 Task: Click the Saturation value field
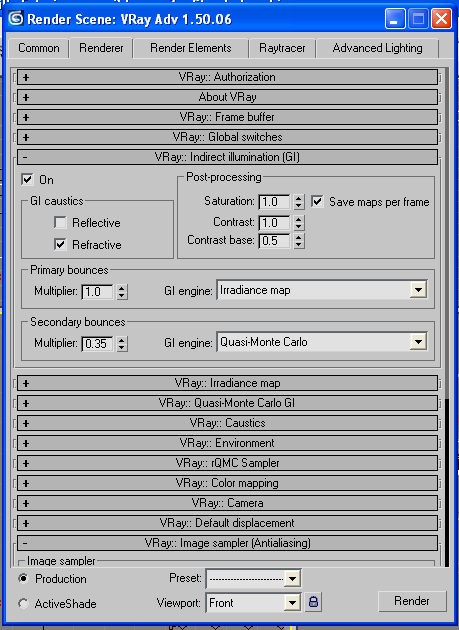coord(275,202)
